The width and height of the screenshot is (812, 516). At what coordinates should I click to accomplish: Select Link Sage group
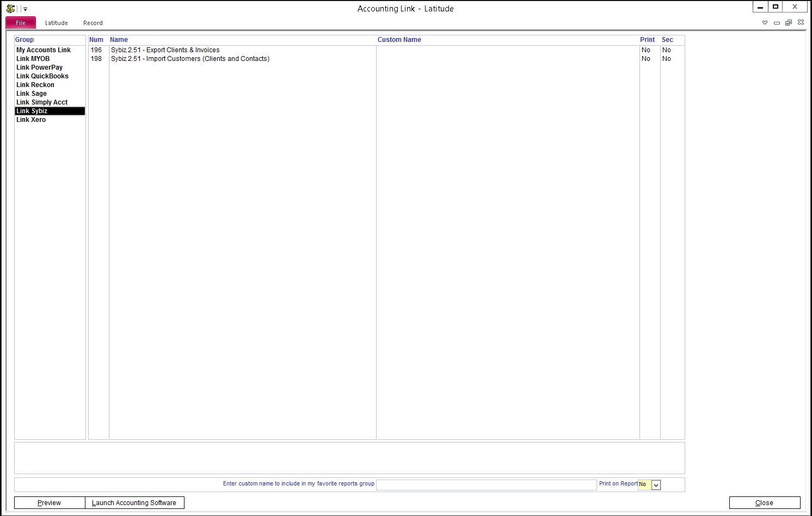tap(50, 94)
